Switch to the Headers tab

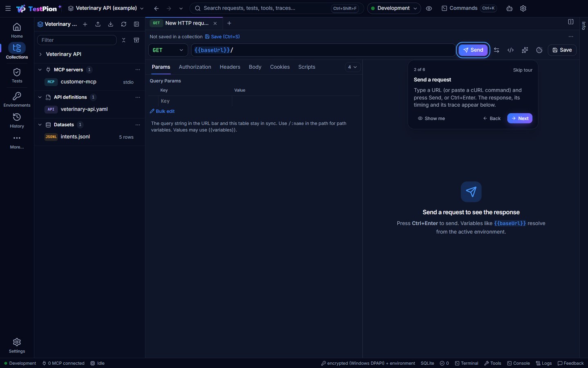(230, 67)
